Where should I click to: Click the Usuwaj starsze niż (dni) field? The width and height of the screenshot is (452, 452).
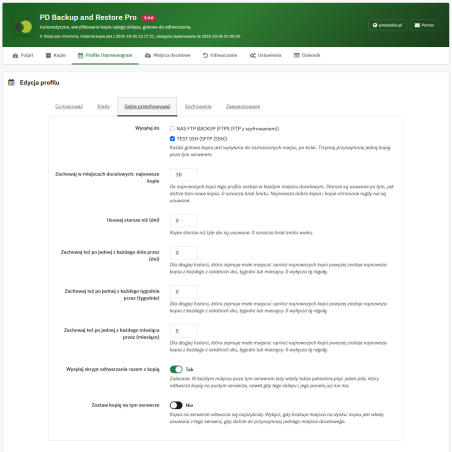tap(184, 221)
